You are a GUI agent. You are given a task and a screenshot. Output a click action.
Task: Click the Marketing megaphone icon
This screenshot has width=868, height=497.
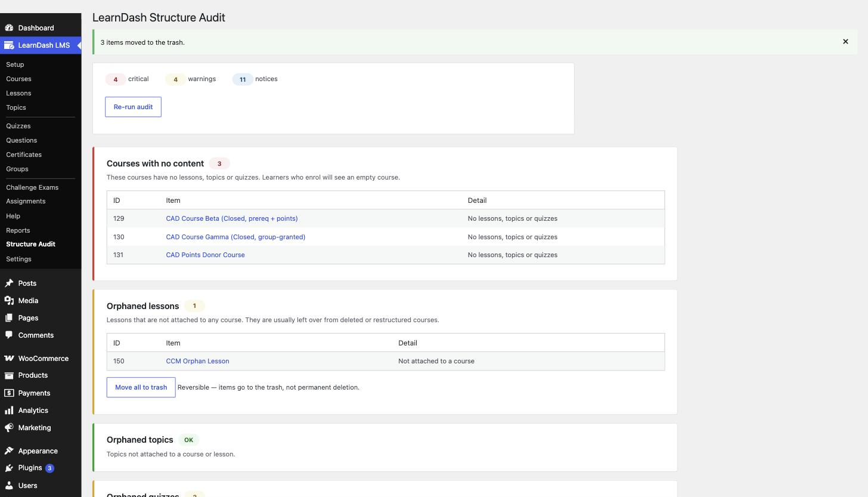[x=9, y=428]
